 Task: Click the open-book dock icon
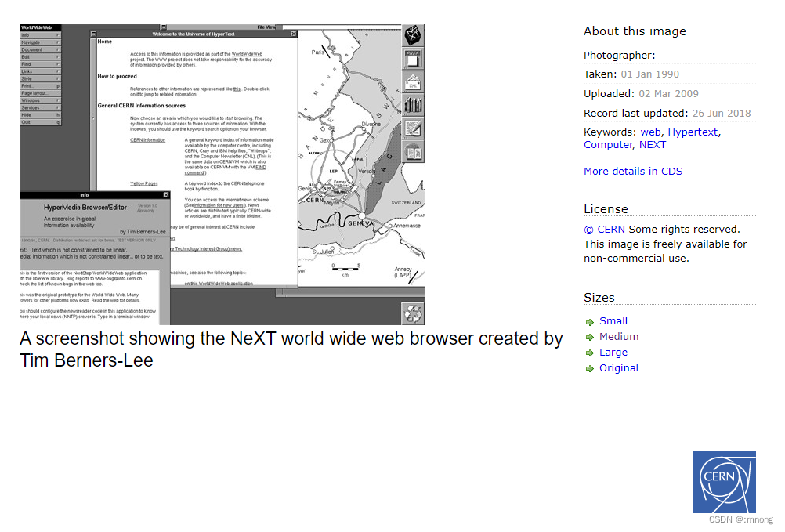pyautogui.click(x=413, y=150)
